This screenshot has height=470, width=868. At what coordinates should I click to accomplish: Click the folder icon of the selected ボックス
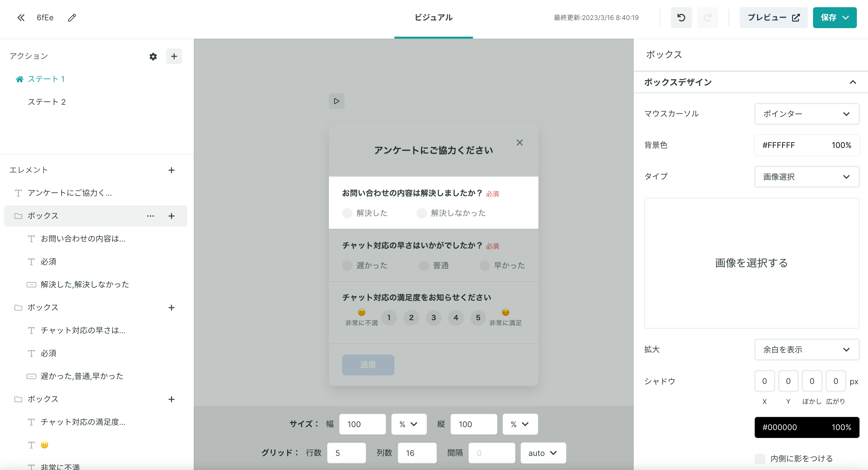pyautogui.click(x=18, y=216)
